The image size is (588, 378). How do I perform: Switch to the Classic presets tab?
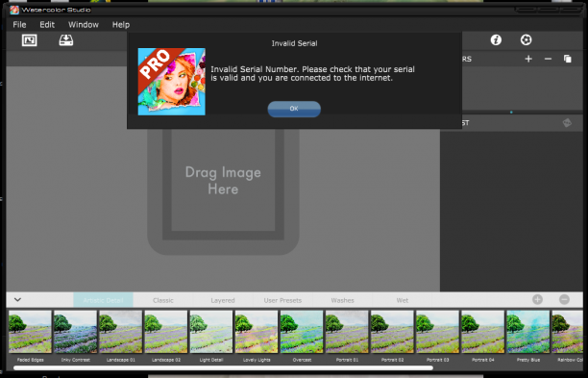coord(163,300)
